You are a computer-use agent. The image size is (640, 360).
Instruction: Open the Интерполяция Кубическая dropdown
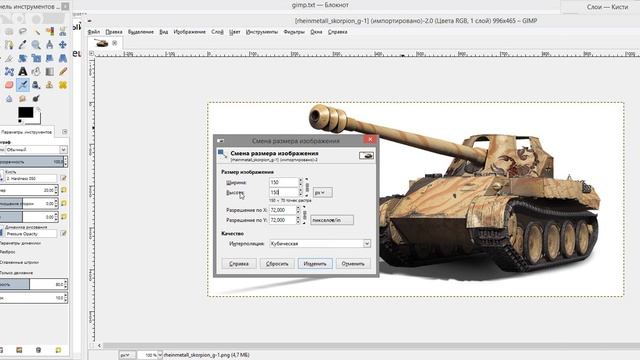[320, 244]
